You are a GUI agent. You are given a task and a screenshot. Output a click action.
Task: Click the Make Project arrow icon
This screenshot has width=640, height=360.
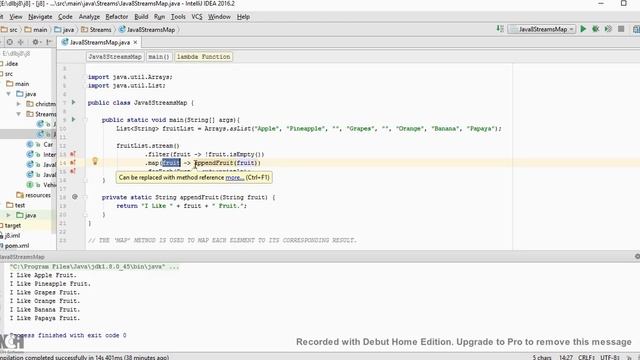pyautogui.click(x=500, y=29)
